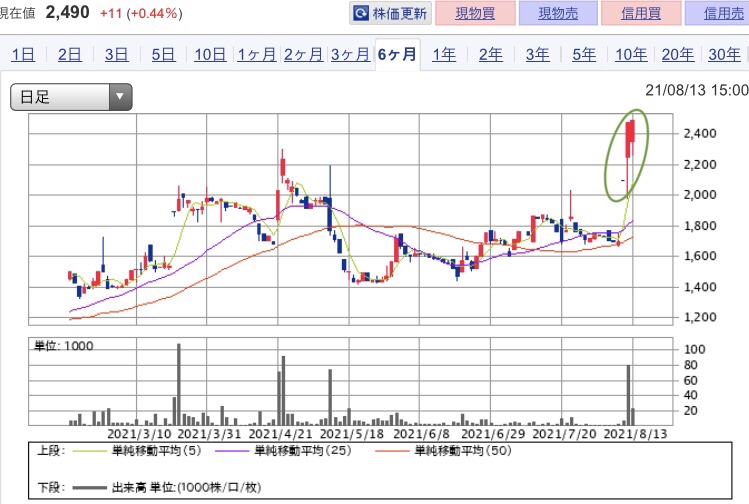Click the 2021/5/18 date label
749x504 pixels.
click(x=352, y=434)
